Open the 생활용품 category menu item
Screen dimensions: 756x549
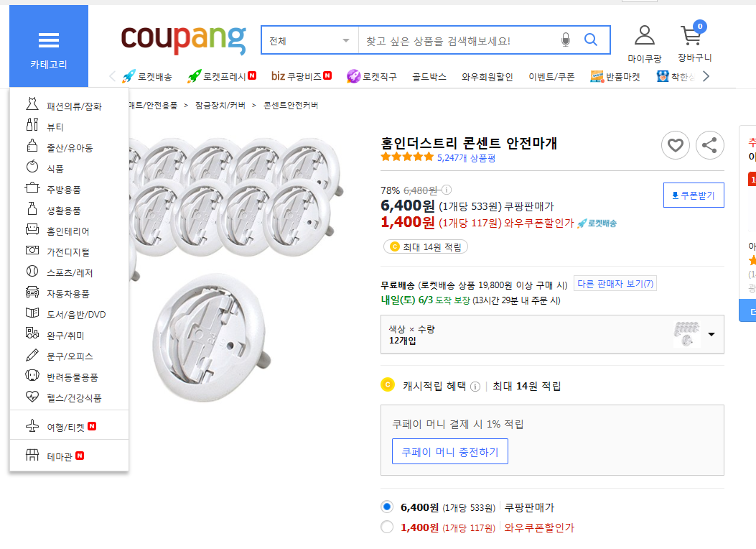[64, 211]
